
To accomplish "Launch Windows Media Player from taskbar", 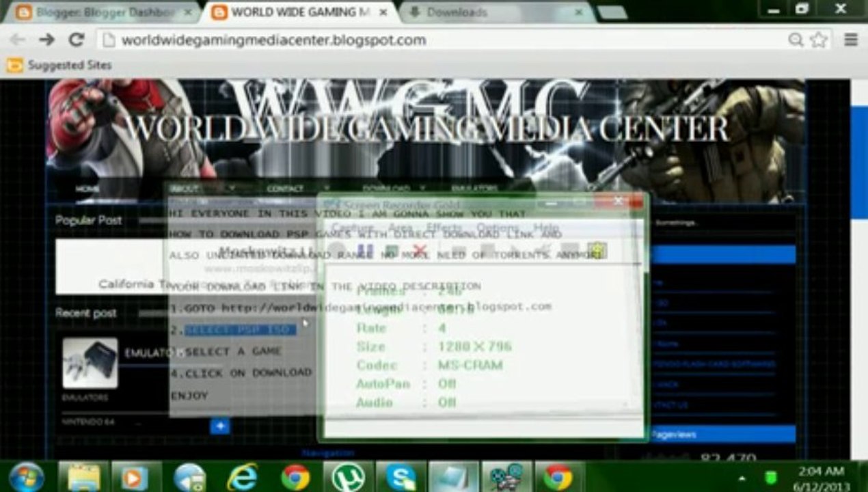I will tap(137, 477).
